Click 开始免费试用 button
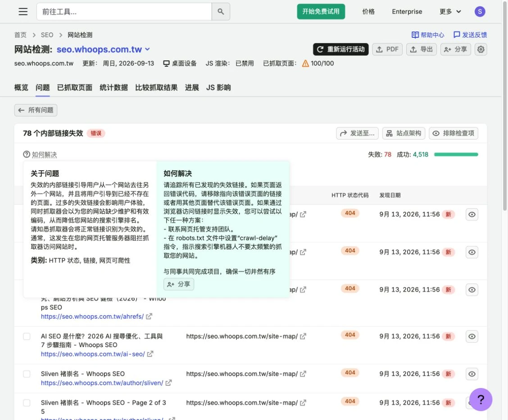The image size is (508, 420). (x=321, y=12)
